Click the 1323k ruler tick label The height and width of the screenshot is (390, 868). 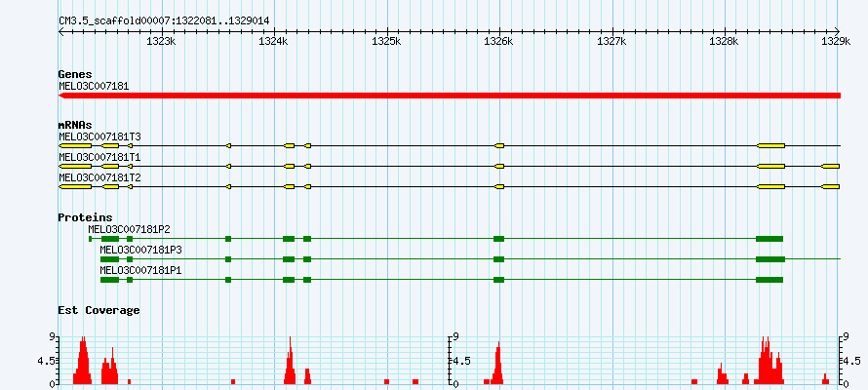click(x=162, y=40)
